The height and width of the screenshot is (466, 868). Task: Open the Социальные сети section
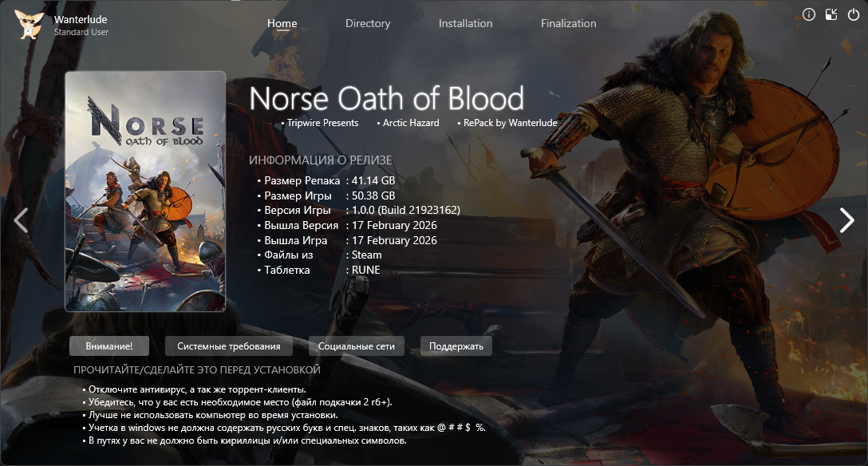357,346
